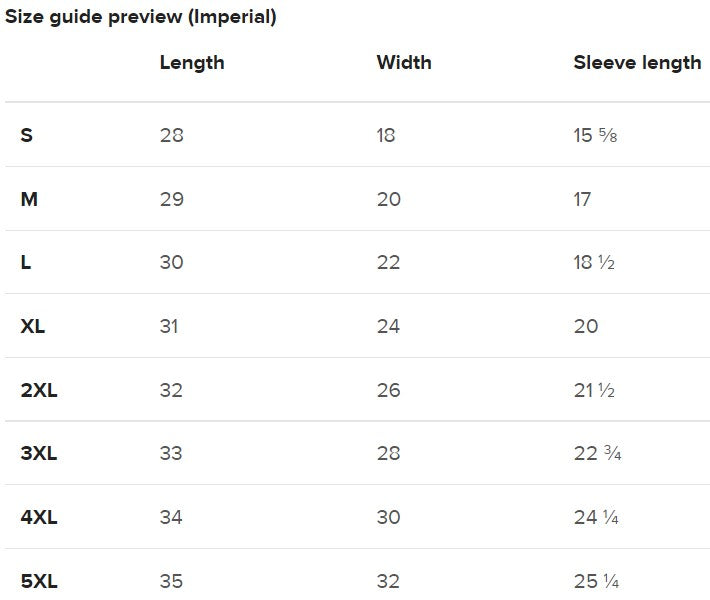Click the length value 34 for 4XL
Screen dimensions: 710x600
[172, 517]
